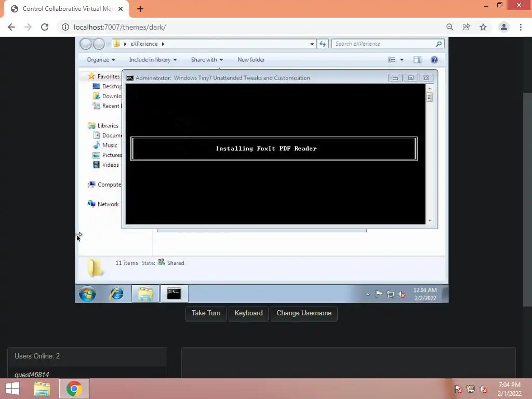Viewport: 532px width, 399px height.
Task: Click the Windows 7 Start orb
Action: (x=87, y=294)
